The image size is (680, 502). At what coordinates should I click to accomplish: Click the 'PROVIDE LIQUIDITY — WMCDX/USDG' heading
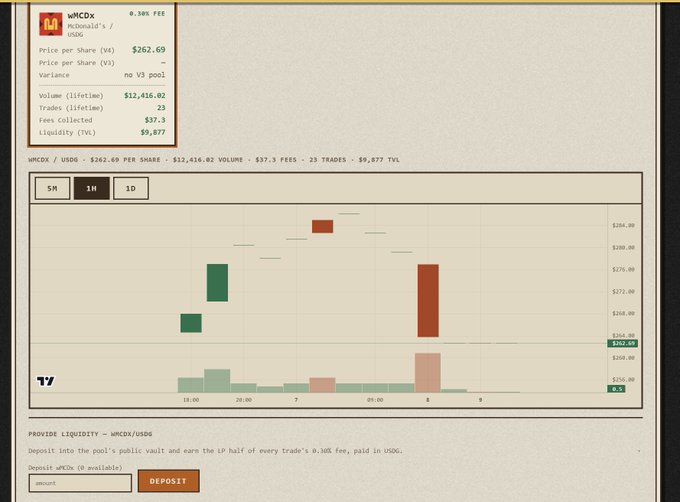(90, 434)
